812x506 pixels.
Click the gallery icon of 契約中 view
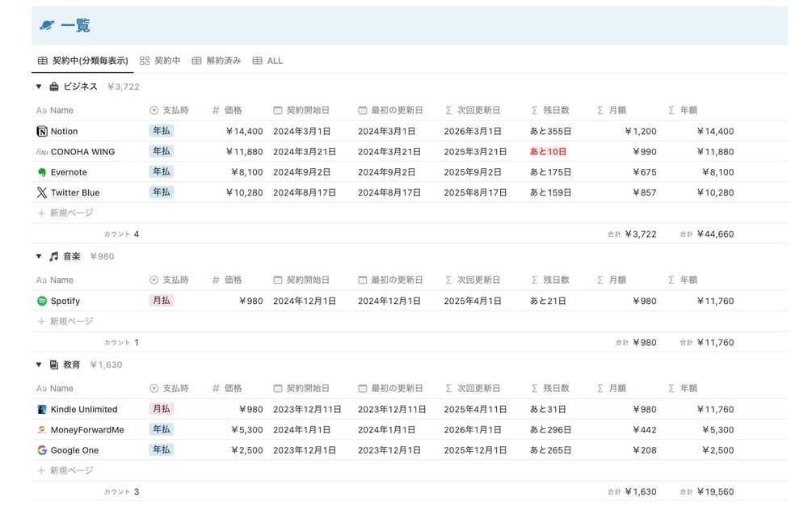(145, 61)
